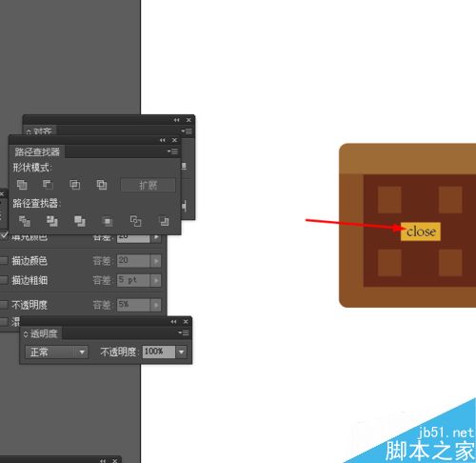Open the 对齐 panel flyout menu
The width and height of the screenshot is (476, 463).
[x=187, y=131]
